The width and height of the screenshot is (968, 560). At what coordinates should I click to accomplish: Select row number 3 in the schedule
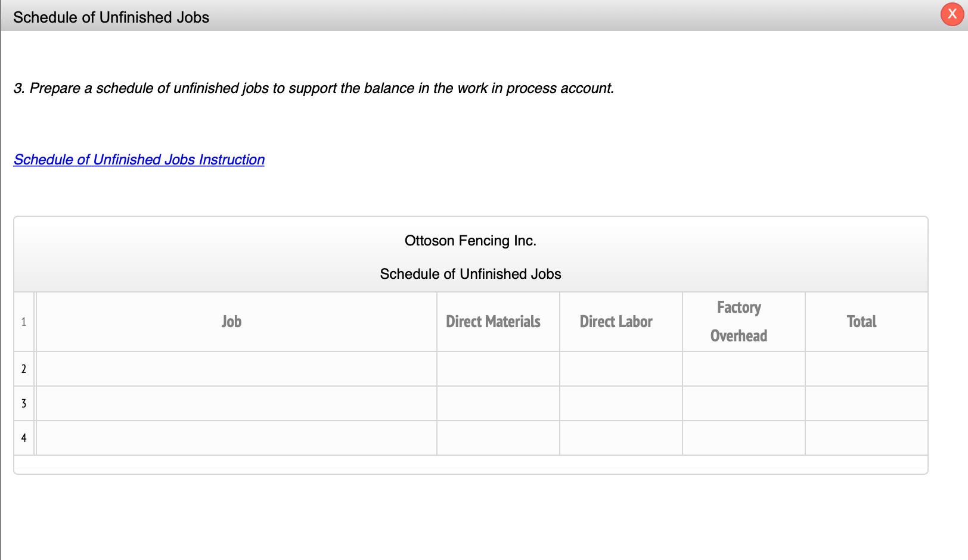point(24,403)
